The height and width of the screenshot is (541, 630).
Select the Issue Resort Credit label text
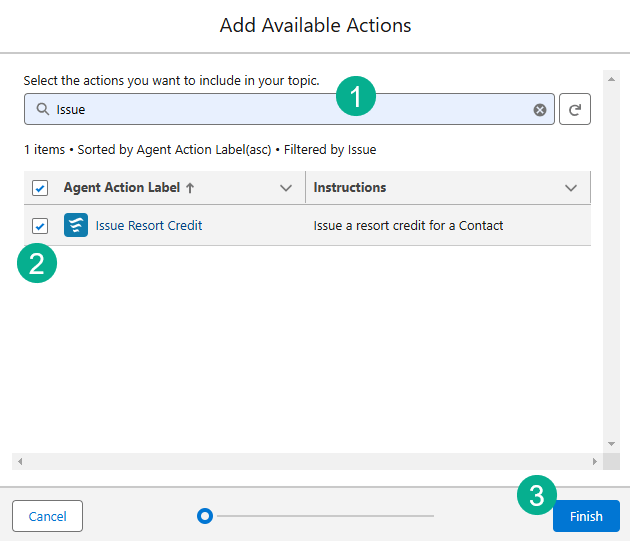(x=149, y=226)
